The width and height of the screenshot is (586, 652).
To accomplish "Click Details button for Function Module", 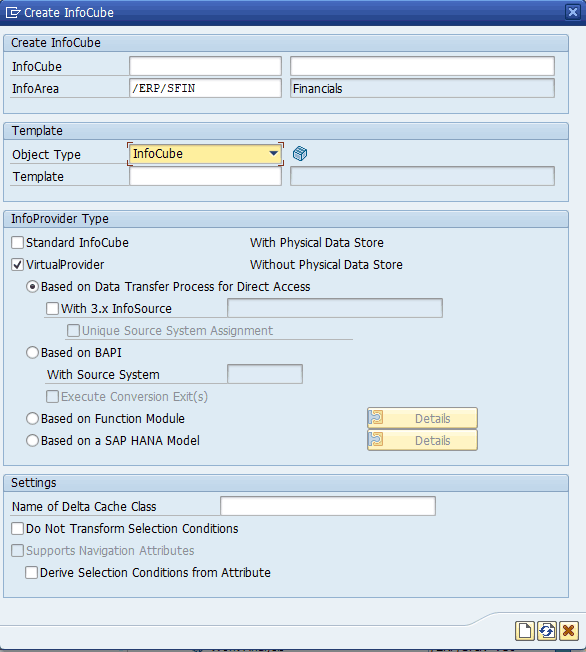I will click(422, 418).
